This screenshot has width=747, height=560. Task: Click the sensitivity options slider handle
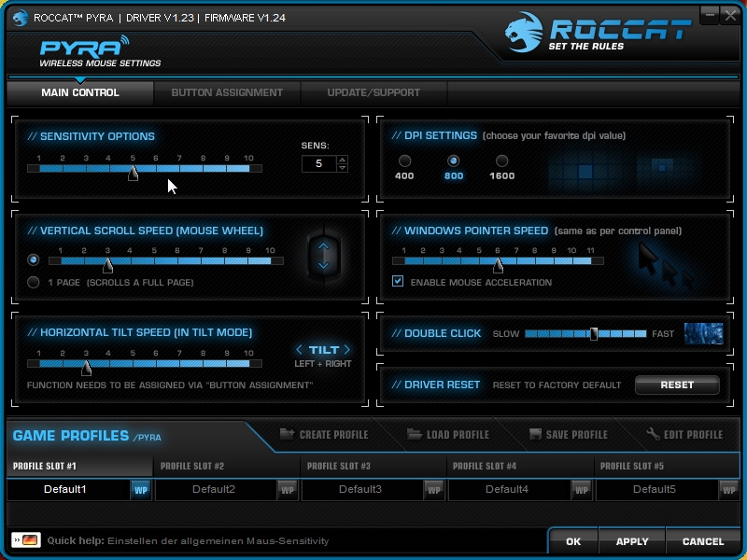pyautogui.click(x=133, y=173)
